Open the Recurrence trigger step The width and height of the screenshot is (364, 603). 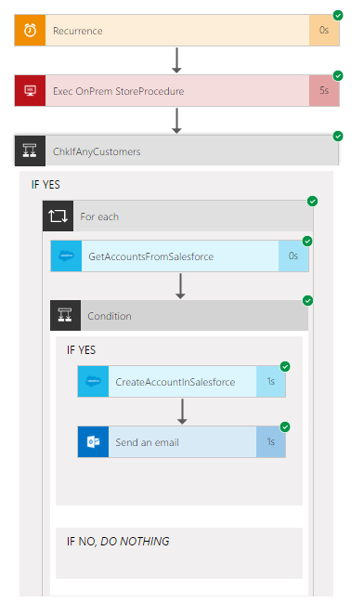[176, 31]
